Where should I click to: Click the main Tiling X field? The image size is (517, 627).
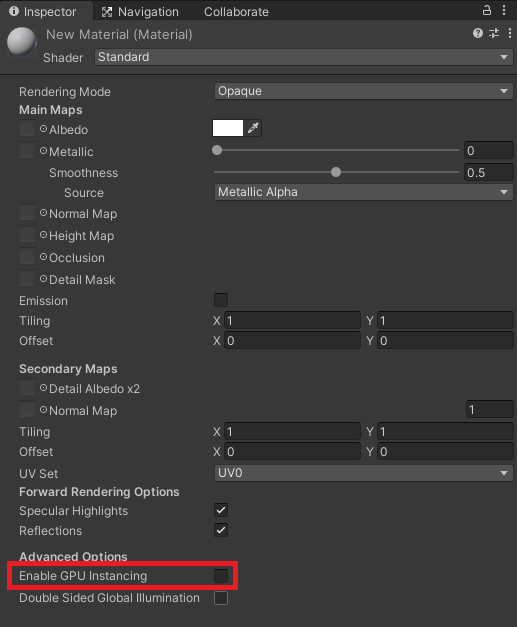292,321
